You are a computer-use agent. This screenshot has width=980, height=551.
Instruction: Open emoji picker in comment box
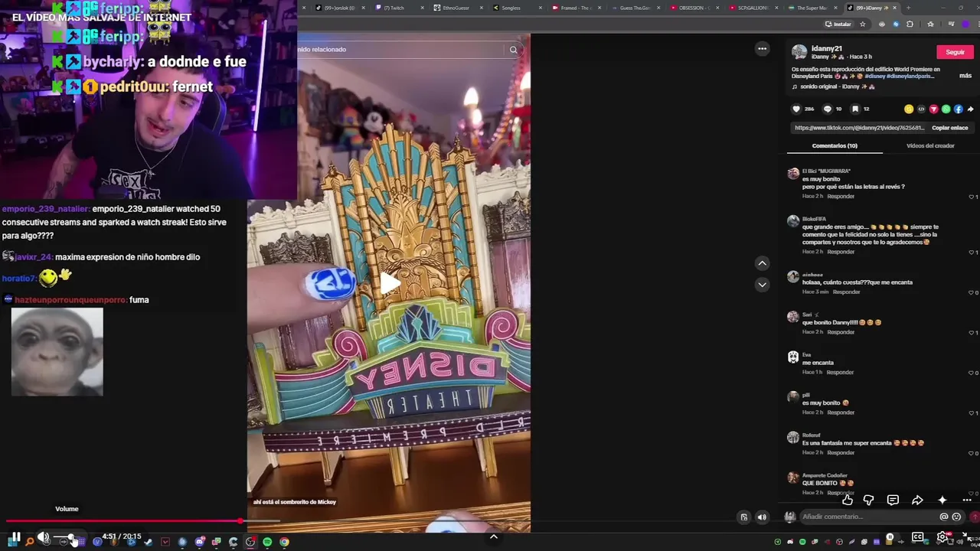coord(956,517)
